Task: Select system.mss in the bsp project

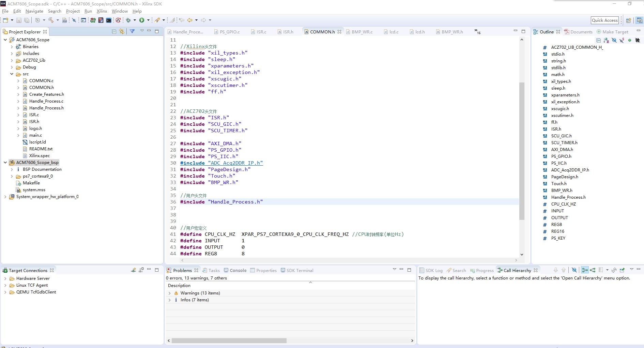Action: click(x=34, y=190)
